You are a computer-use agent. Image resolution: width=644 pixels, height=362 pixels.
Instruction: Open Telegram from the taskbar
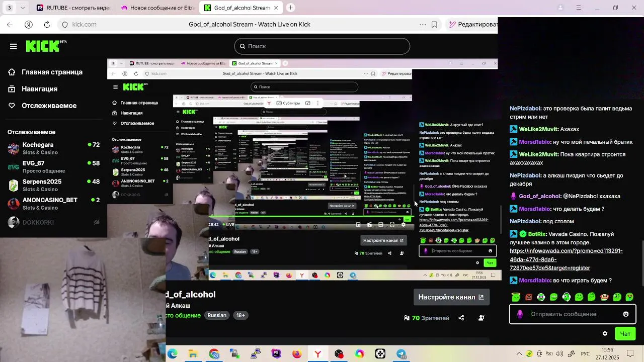(401, 354)
